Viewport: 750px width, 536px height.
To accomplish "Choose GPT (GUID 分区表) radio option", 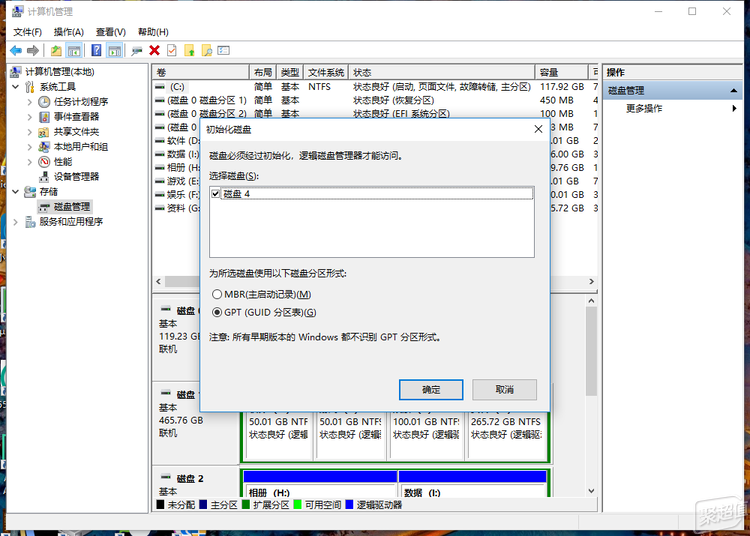I will [218, 312].
